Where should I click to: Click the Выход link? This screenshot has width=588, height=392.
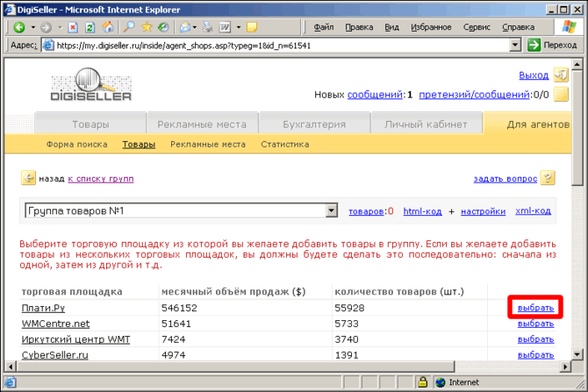coord(534,75)
